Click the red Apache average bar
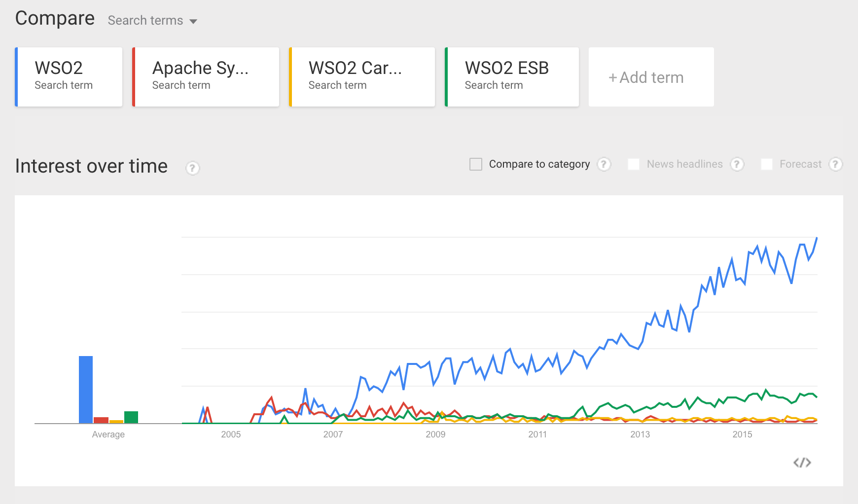The image size is (858, 504). [x=101, y=420]
